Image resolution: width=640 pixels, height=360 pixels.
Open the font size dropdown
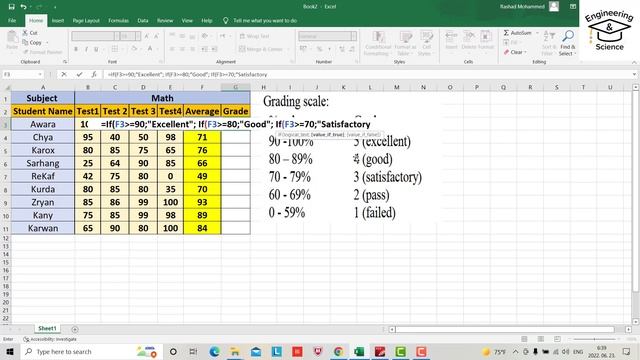[138, 36]
